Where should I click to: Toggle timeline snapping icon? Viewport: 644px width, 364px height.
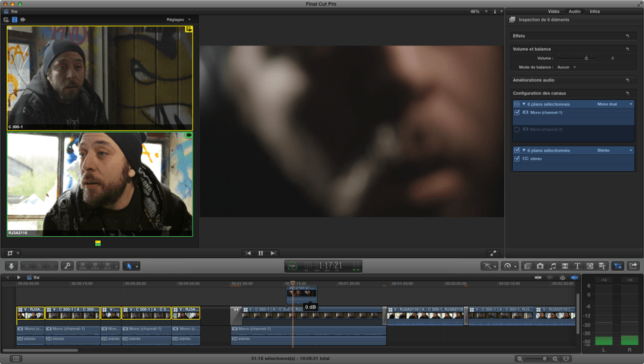click(x=574, y=277)
